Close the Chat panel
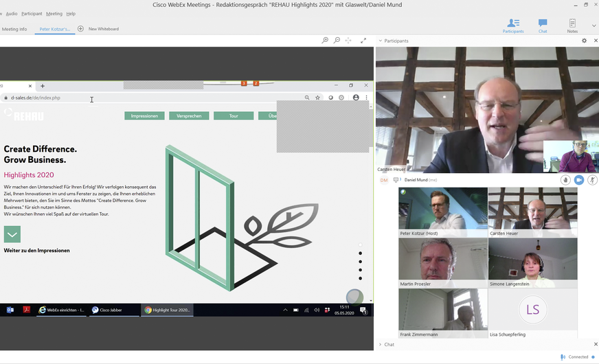The height and width of the screenshot is (364, 599). (596, 345)
